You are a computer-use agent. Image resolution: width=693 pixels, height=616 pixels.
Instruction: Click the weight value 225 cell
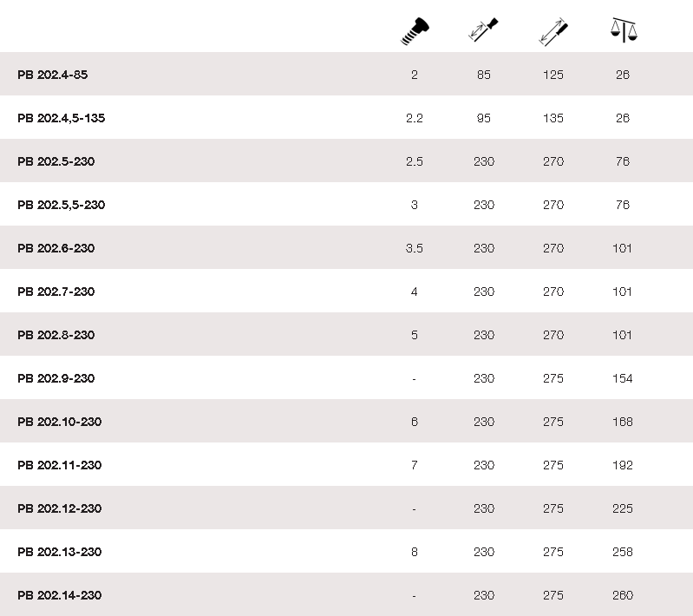coord(623,508)
